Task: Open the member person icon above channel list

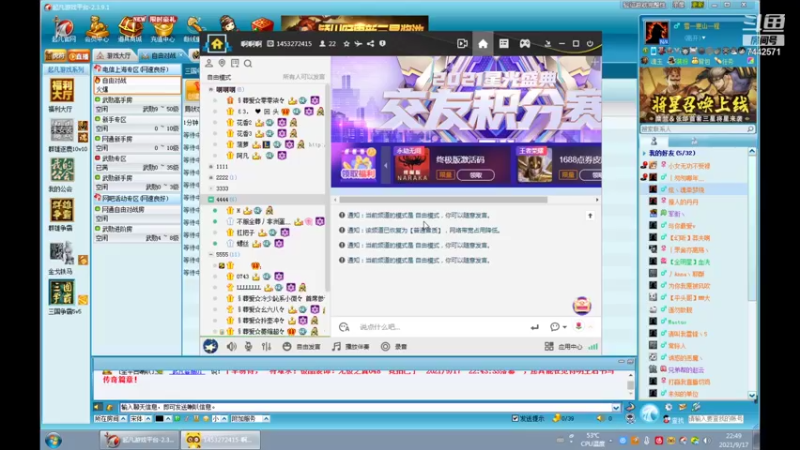Action: [x=209, y=63]
